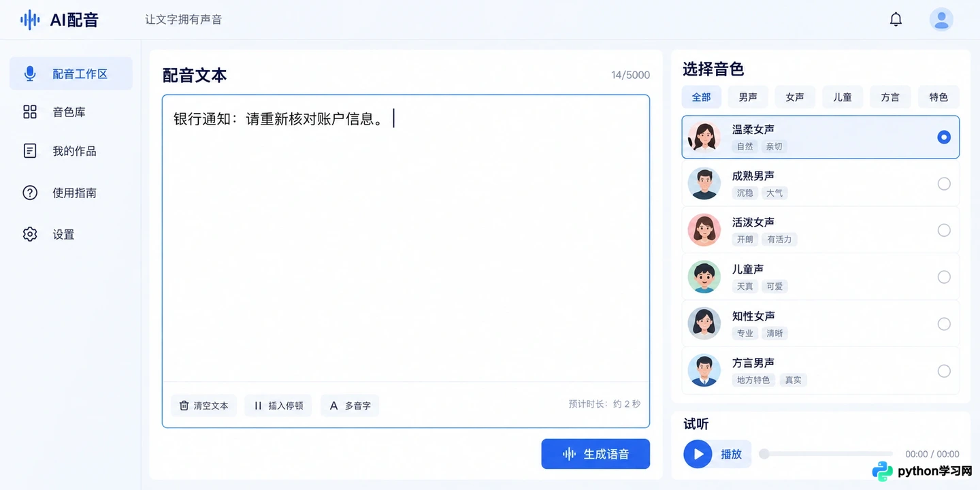Click the 清晰 tag under 知性女声
Image resolution: width=980 pixels, height=490 pixels.
click(774, 333)
